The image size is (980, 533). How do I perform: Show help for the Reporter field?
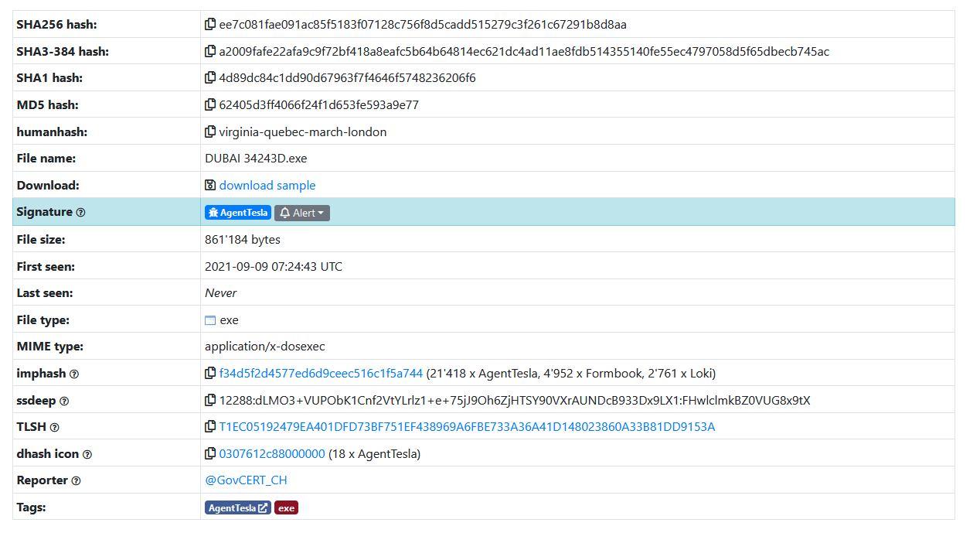click(x=76, y=481)
